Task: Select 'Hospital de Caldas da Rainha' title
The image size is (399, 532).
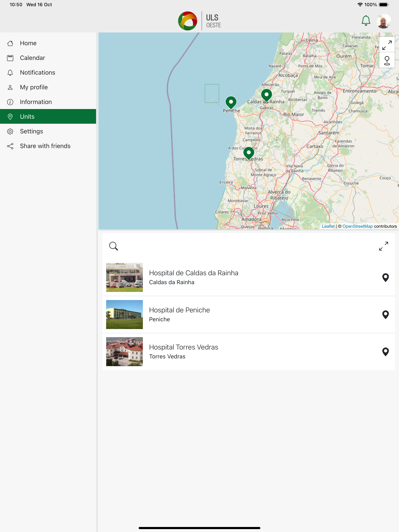Action: [x=194, y=273]
